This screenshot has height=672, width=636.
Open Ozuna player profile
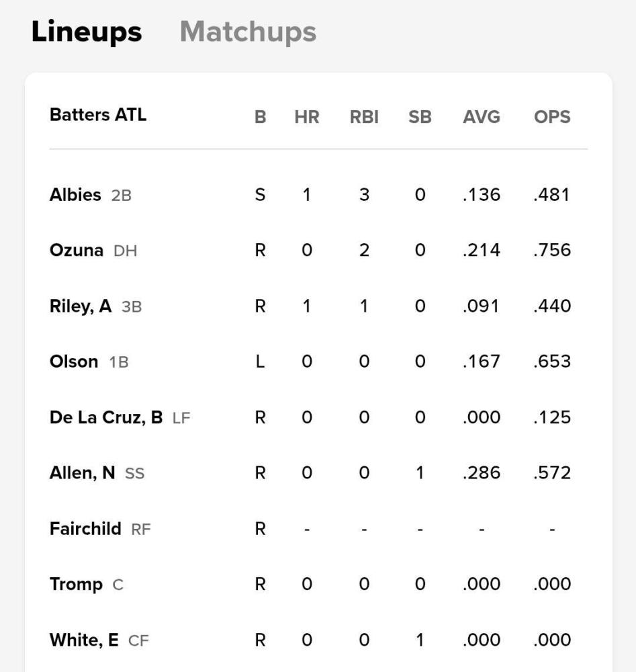click(77, 251)
